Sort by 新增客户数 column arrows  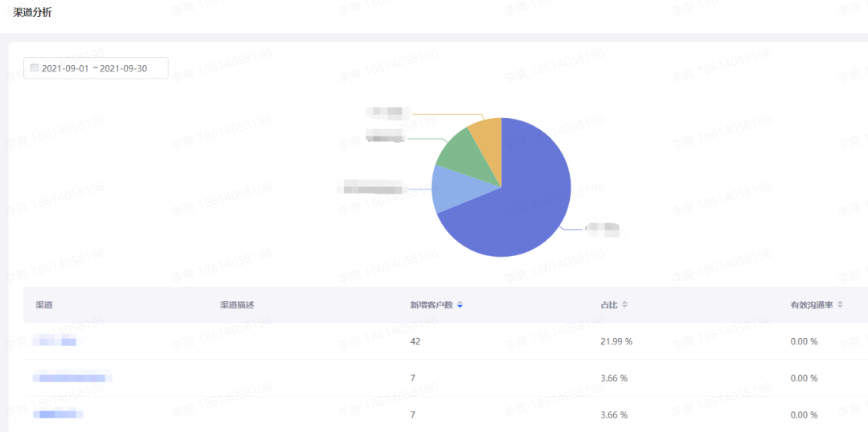point(460,305)
